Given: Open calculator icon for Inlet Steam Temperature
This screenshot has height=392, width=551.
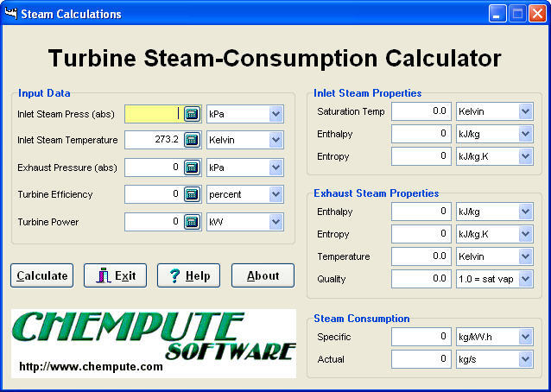Looking at the screenshot, I should pos(192,140).
